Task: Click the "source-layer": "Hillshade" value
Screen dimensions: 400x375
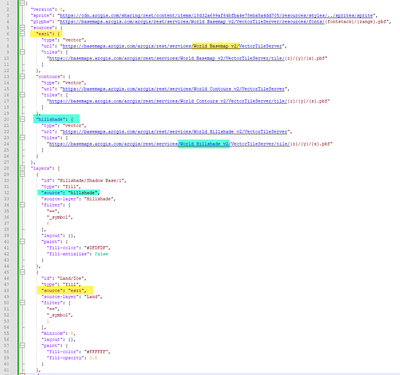Action: click(99, 199)
